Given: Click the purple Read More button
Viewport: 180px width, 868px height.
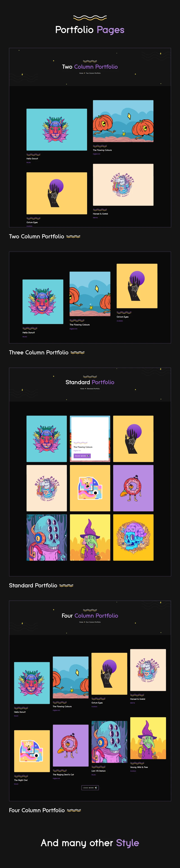Looking at the screenshot, I should [82, 456].
